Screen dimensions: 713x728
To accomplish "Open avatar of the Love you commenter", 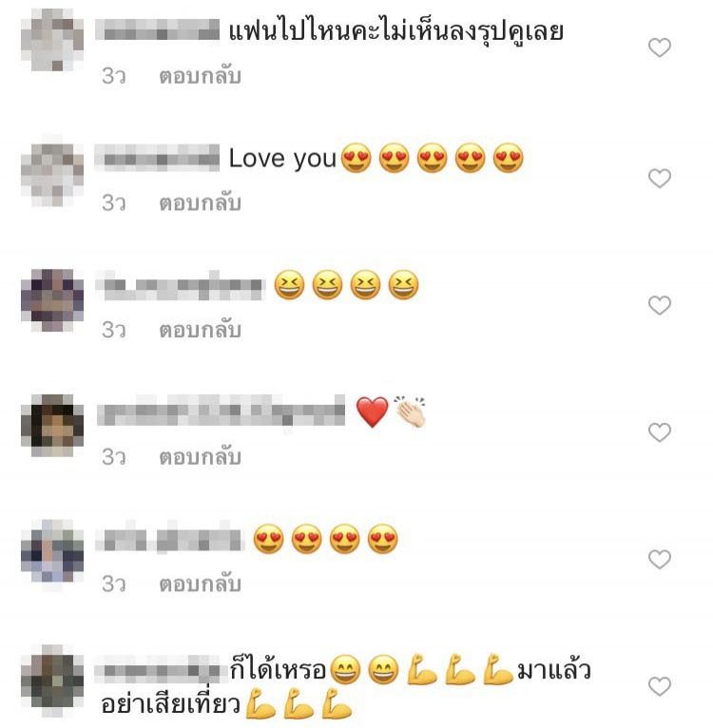I will [52, 171].
